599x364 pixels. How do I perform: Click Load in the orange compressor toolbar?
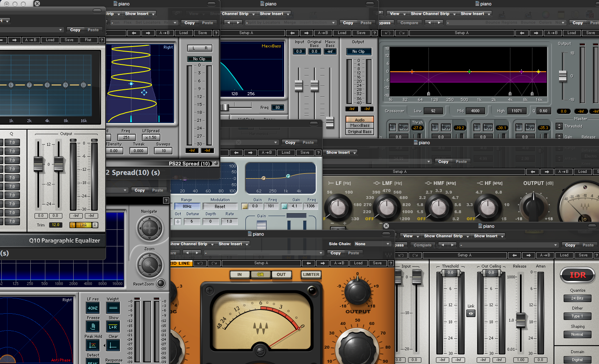tap(358, 263)
